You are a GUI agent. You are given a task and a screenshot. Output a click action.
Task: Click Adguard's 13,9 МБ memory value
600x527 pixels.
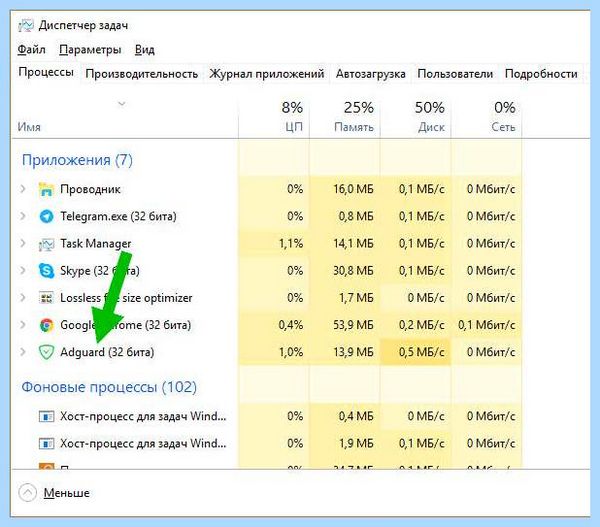pyautogui.click(x=353, y=352)
